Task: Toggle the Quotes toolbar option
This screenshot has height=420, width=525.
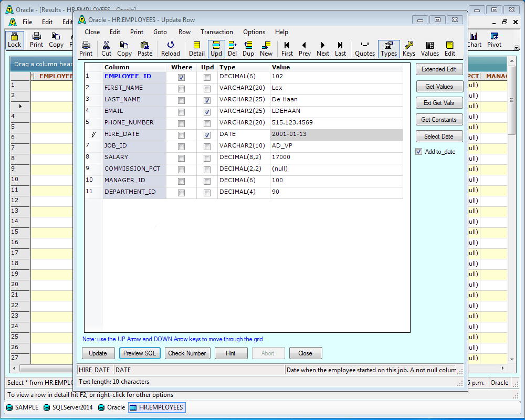Action: (x=365, y=49)
